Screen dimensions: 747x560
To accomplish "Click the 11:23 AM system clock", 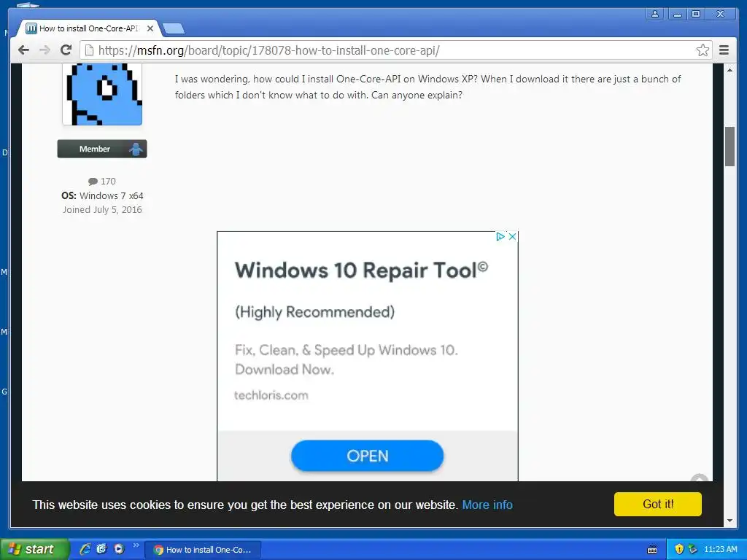I will point(720,549).
